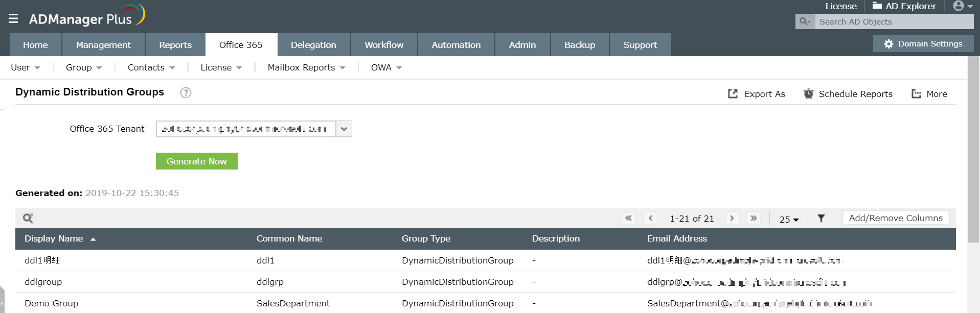This screenshot has width=980, height=313.
Task: Open the License submenu dropdown
Action: pos(221,67)
